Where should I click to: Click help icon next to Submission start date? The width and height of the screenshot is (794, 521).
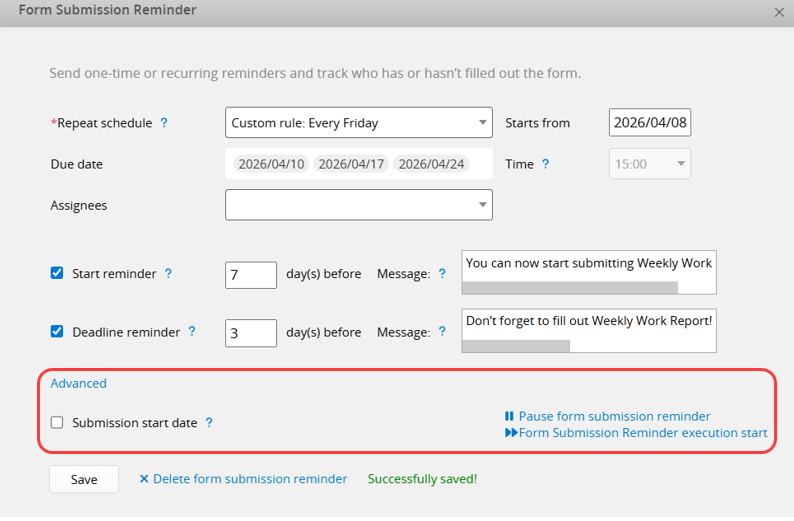coord(209,423)
